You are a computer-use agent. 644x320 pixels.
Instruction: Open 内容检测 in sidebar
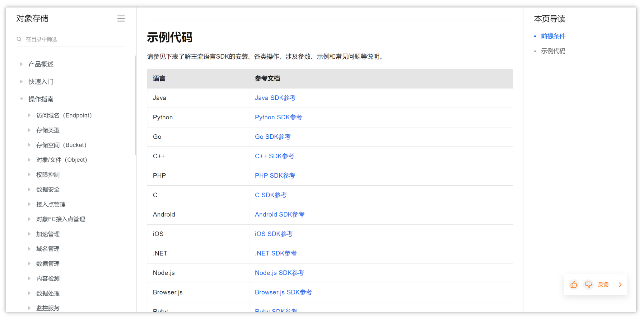48,278
